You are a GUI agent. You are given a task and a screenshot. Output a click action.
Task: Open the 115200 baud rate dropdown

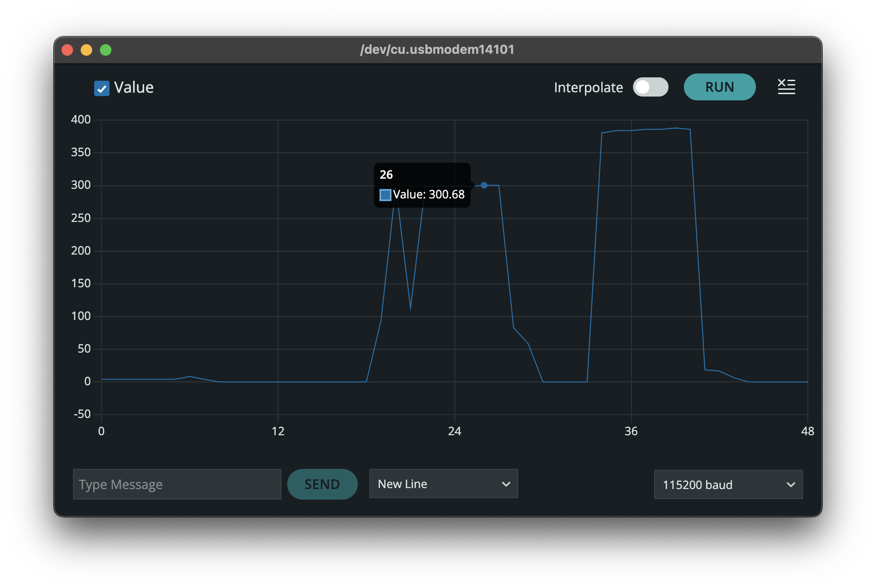[728, 485]
